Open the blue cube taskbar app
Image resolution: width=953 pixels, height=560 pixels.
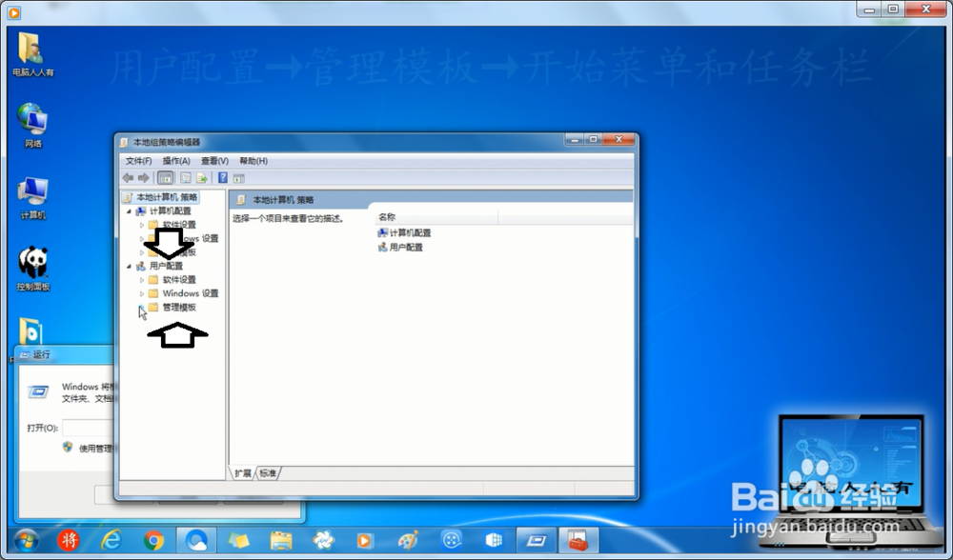coord(494,540)
